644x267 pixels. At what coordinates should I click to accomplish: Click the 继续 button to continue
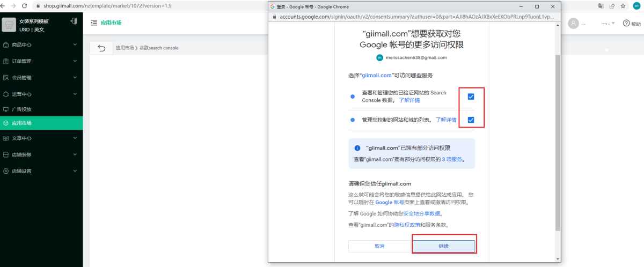coord(443,246)
